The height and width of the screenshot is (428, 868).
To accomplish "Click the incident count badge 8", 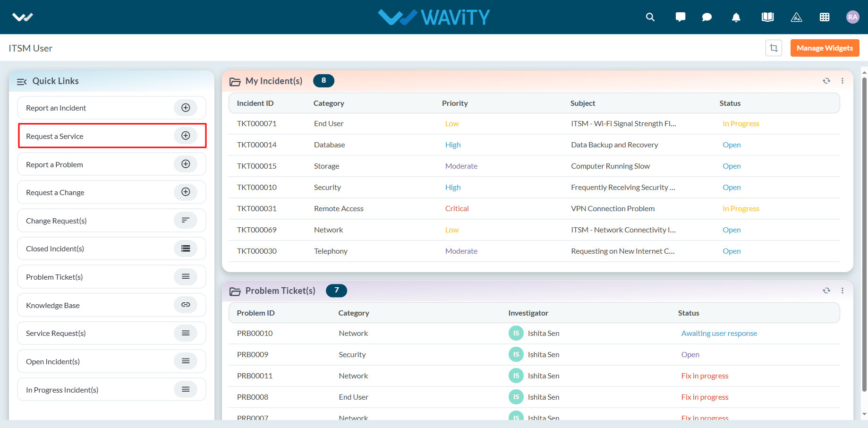I will point(323,81).
